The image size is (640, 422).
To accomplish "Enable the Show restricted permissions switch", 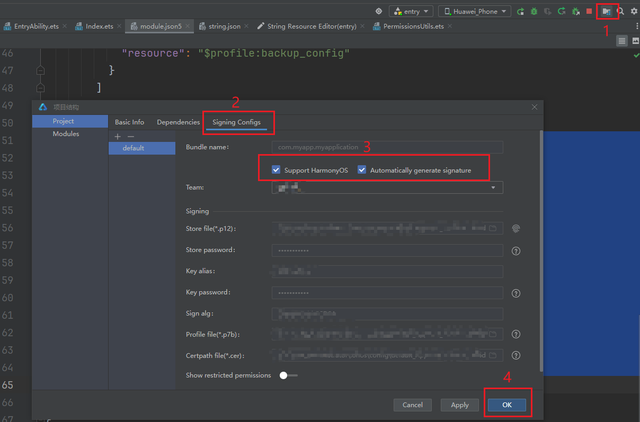I will [x=289, y=375].
